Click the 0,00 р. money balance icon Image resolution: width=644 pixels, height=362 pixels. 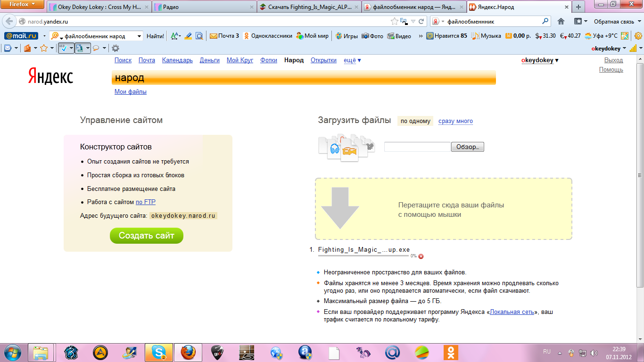[x=518, y=36]
